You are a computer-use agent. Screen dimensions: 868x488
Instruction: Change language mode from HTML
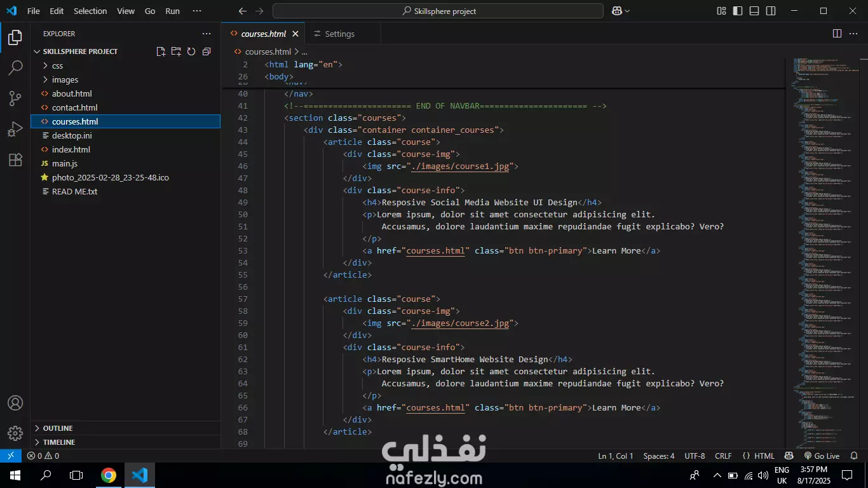764,456
